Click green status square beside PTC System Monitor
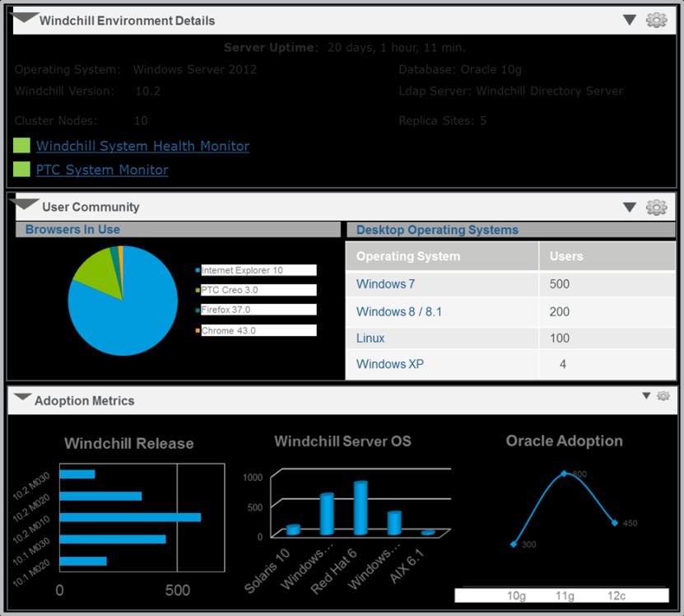Image resolution: width=684 pixels, height=616 pixels. (x=21, y=169)
